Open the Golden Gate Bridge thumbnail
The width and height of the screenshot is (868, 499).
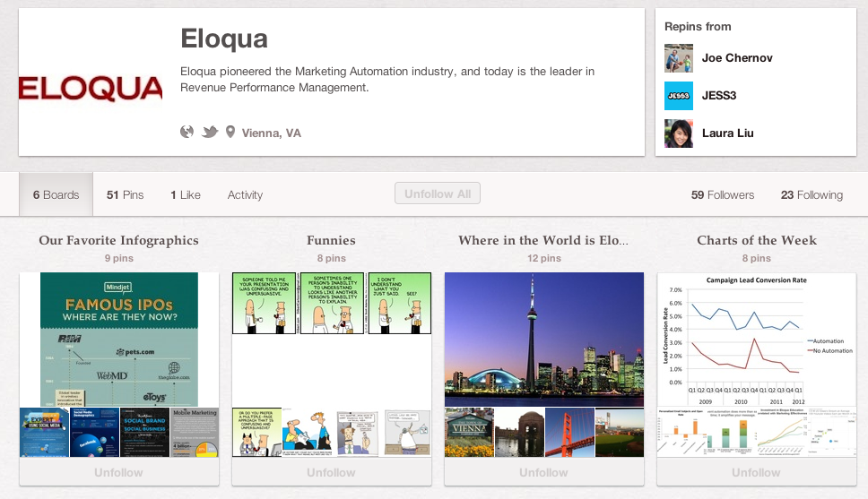pyautogui.click(x=569, y=433)
